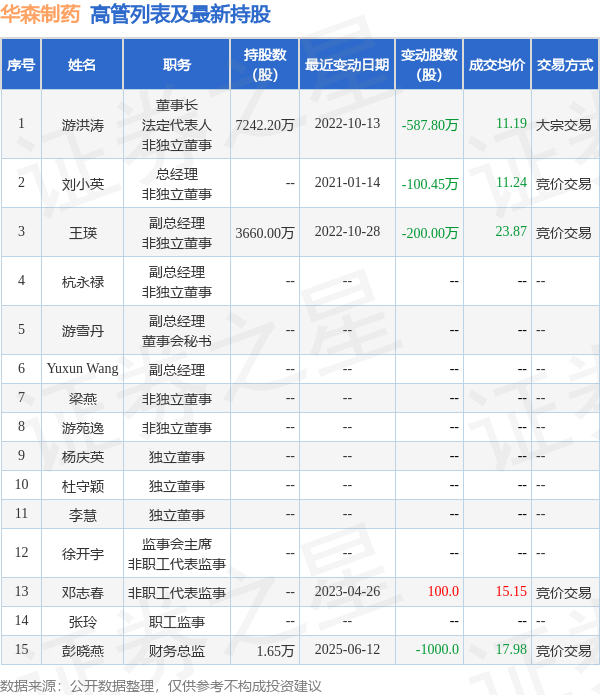Click the date 2022-10-28
This screenshot has height=695, width=600.
[347, 231]
